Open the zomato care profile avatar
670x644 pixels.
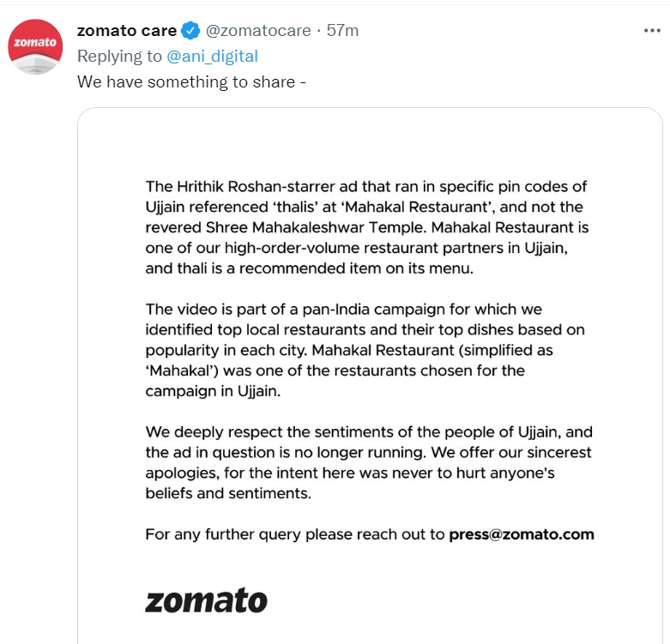tap(35, 46)
